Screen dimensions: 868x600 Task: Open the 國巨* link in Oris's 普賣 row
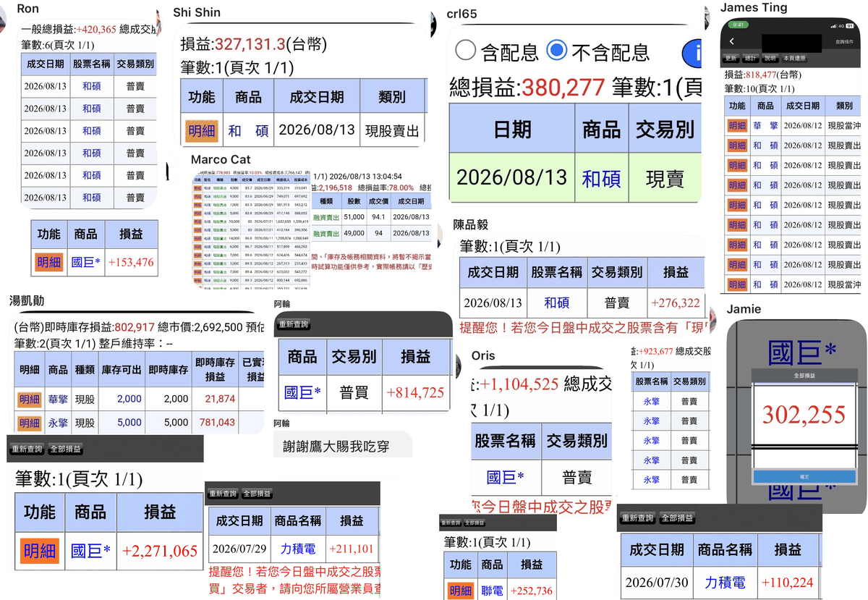coord(504,477)
